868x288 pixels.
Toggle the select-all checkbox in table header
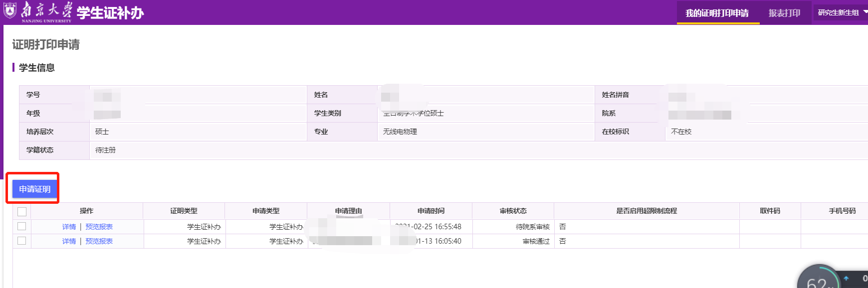coord(22,212)
